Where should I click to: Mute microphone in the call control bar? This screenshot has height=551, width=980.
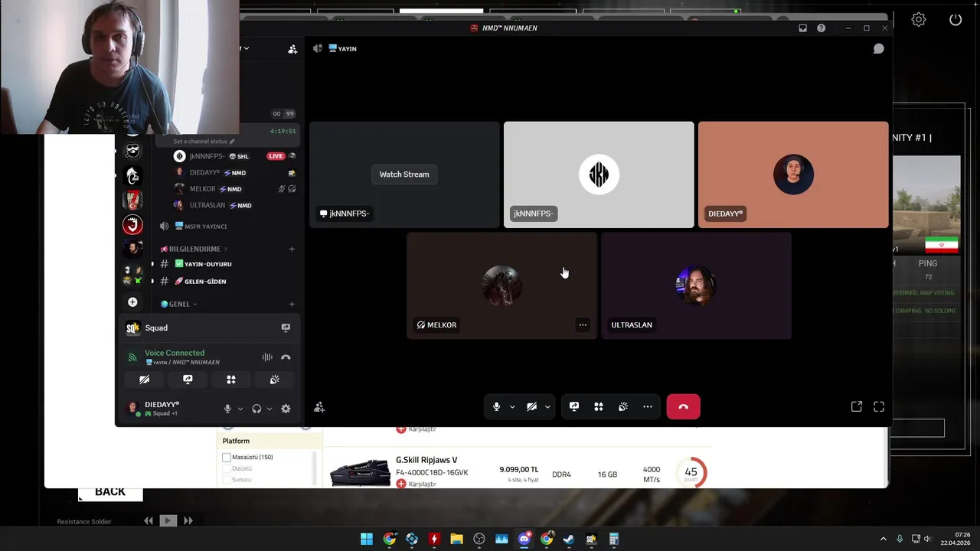click(x=496, y=406)
